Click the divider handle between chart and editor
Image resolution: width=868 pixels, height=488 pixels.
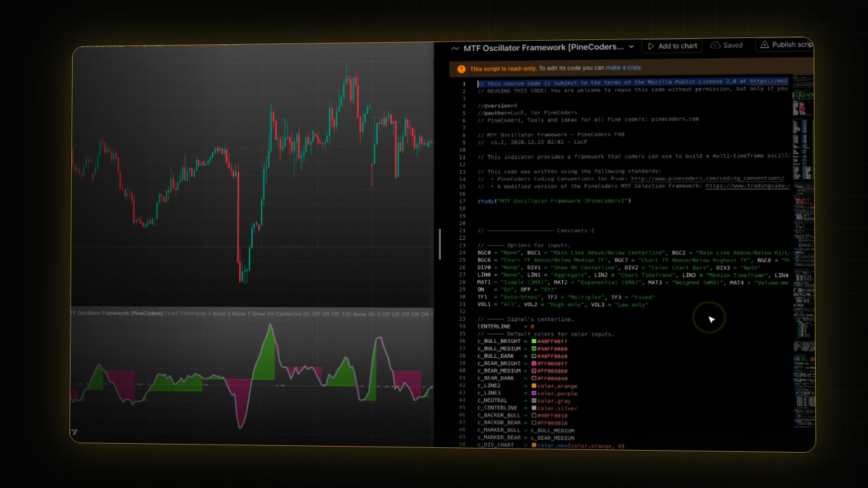click(x=439, y=244)
